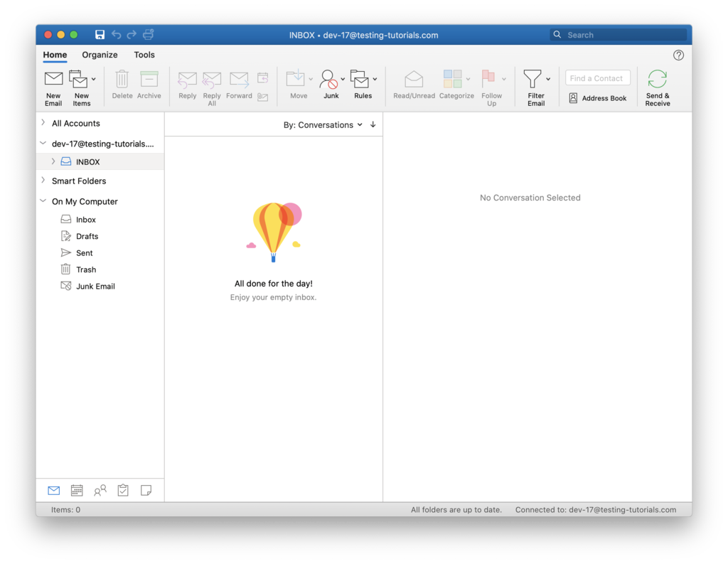This screenshot has height=564, width=728.
Task: Open Notes view in bottom bar
Action: coord(146,490)
